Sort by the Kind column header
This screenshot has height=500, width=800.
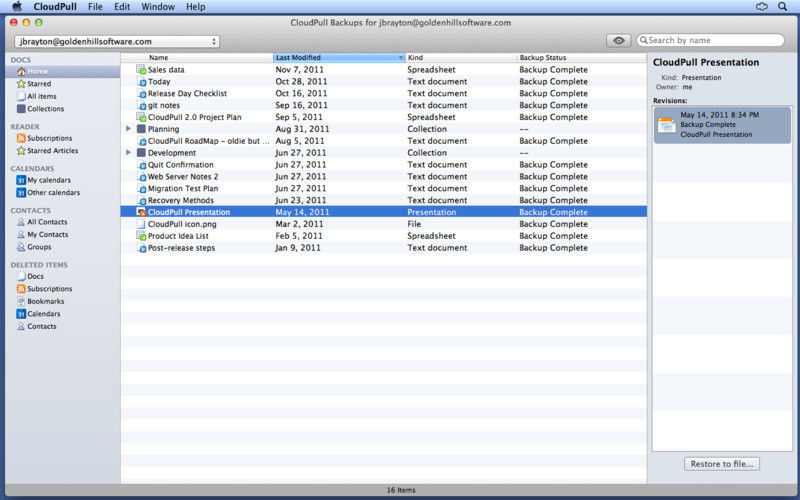(x=461, y=58)
